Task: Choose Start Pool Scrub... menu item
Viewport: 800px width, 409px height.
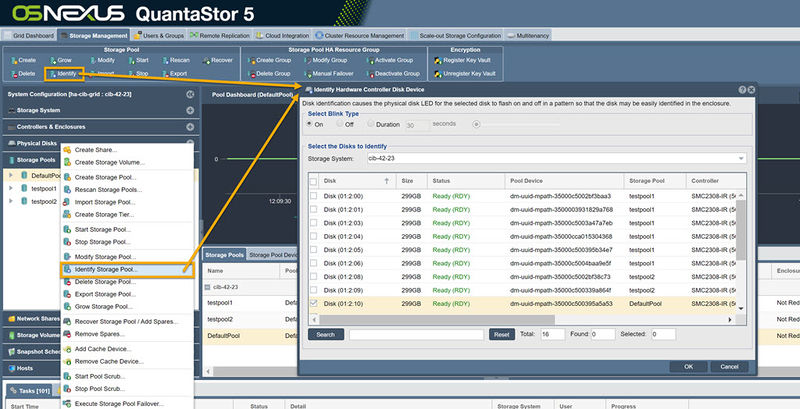Action: click(x=127, y=376)
